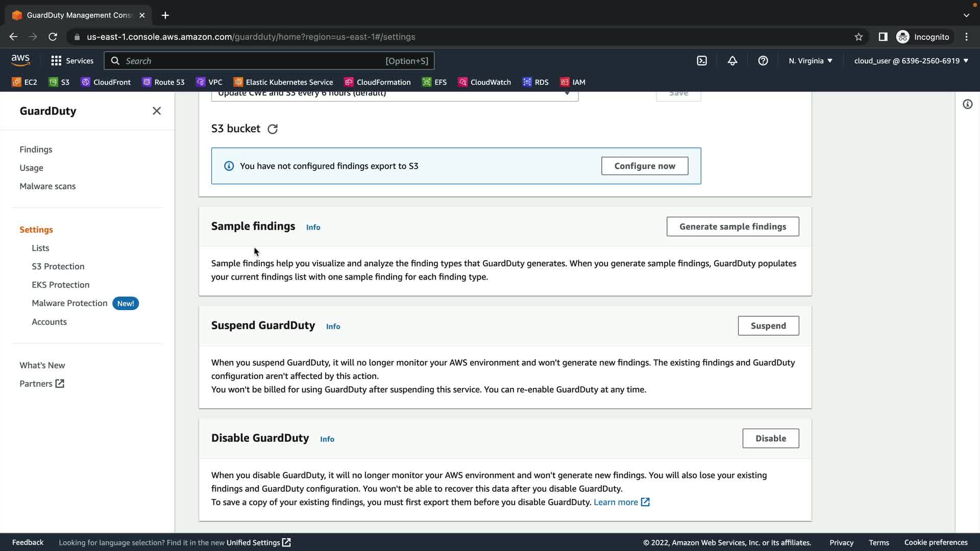Open the info panel icon at right
The image size is (980, 551).
tap(967, 105)
